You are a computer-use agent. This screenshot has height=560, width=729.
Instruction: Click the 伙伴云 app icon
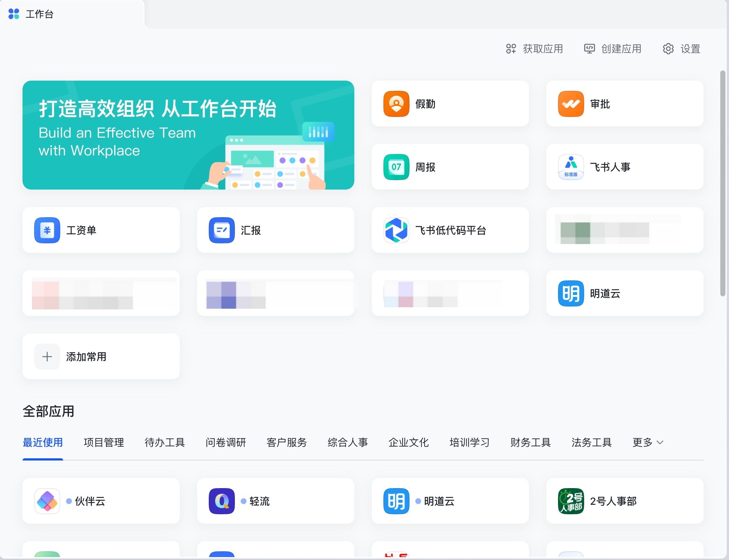click(47, 501)
